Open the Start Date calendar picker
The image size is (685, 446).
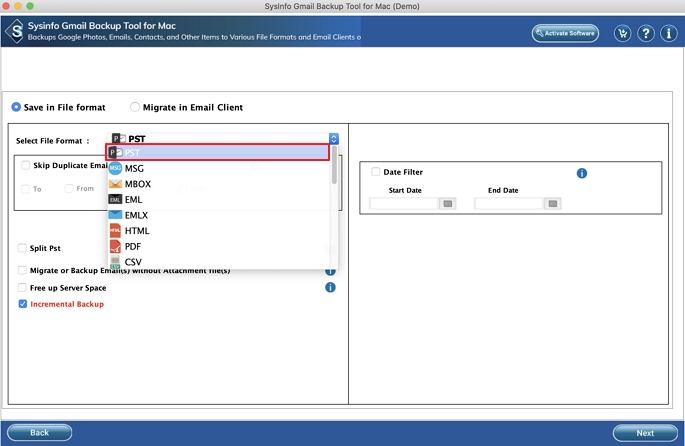(x=447, y=203)
